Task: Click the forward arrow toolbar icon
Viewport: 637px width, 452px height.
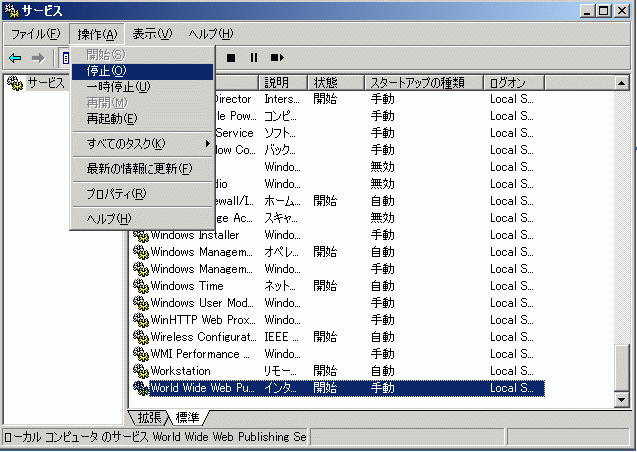Action: tap(38, 58)
